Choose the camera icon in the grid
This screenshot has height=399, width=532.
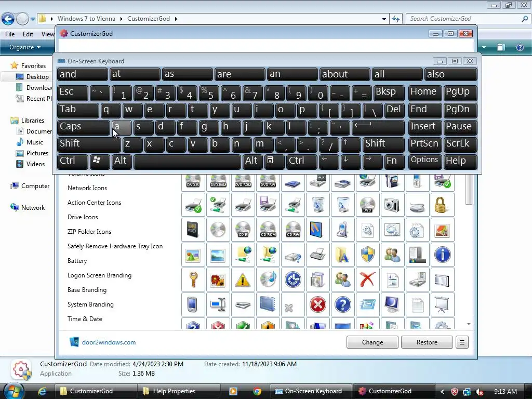click(x=392, y=205)
